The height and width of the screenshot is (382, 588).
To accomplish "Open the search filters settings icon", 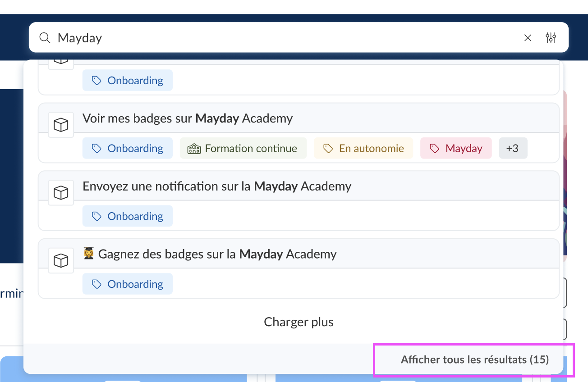I will tap(551, 38).
